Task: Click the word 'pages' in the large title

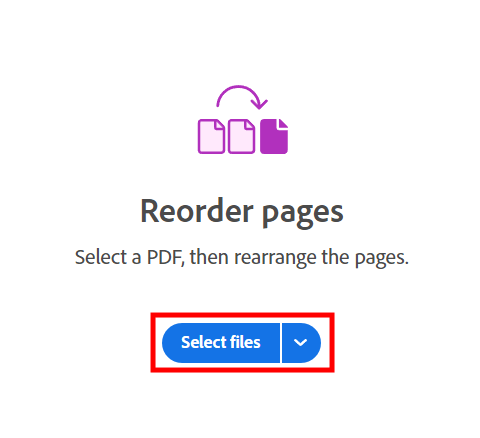Action: point(303,215)
